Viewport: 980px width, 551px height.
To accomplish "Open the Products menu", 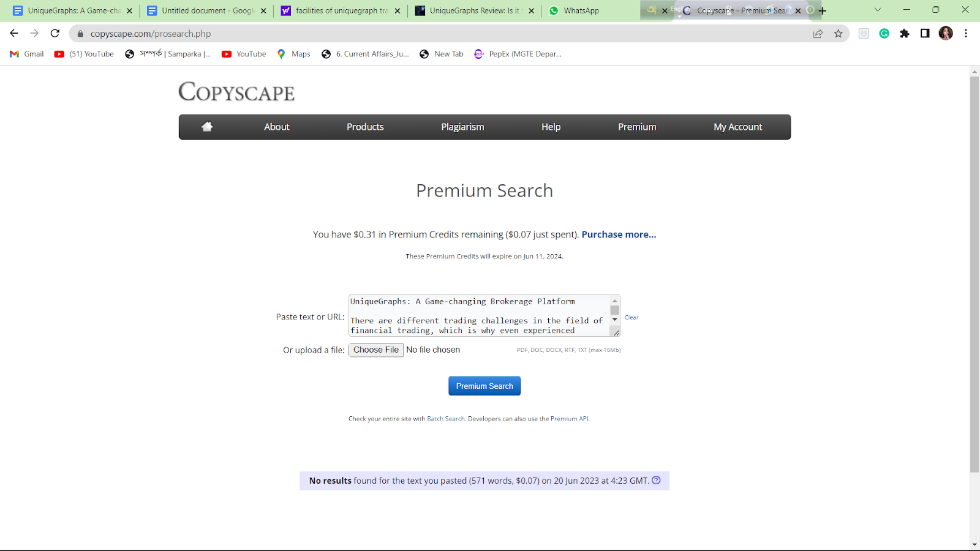I will pos(365,127).
